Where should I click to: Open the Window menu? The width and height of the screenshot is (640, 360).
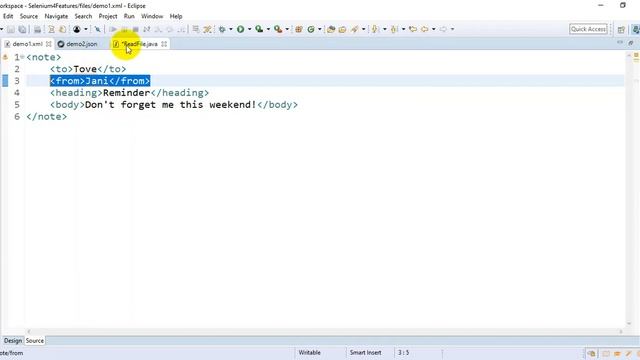(x=152, y=16)
